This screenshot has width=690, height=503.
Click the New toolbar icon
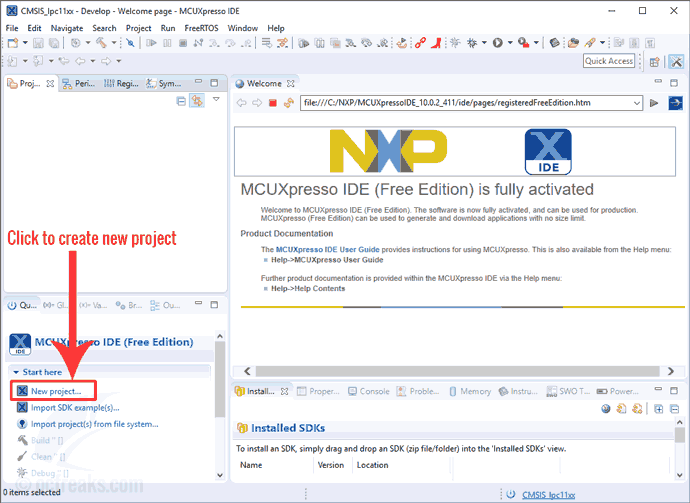point(13,43)
